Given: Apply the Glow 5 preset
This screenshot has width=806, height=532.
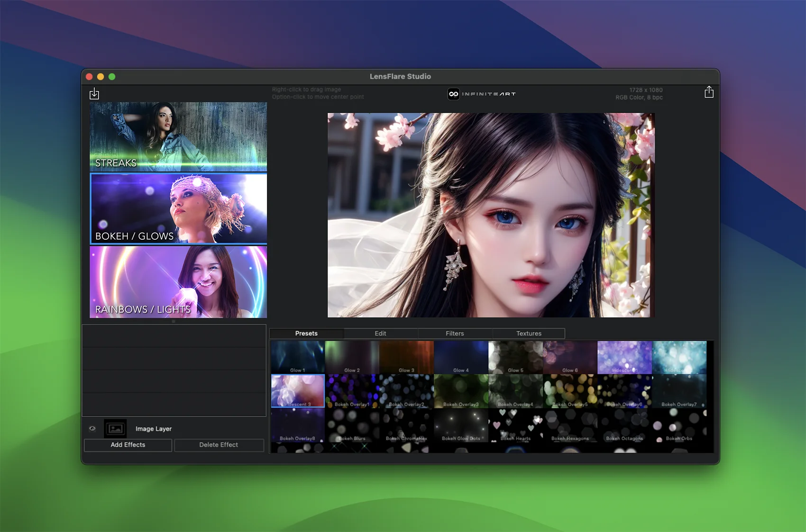Looking at the screenshot, I should pyautogui.click(x=515, y=357).
